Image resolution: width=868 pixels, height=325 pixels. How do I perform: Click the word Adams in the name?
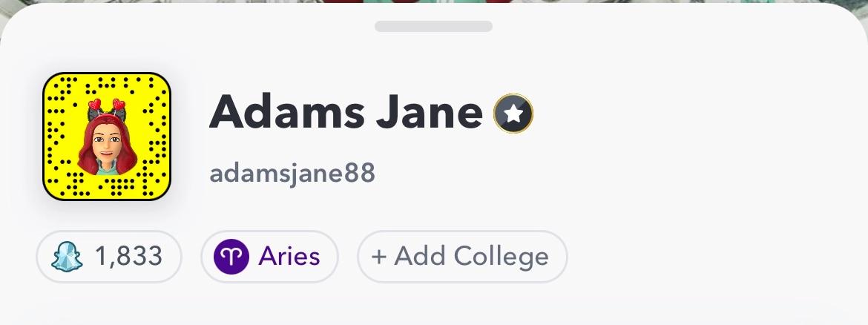(x=287, y=112)
